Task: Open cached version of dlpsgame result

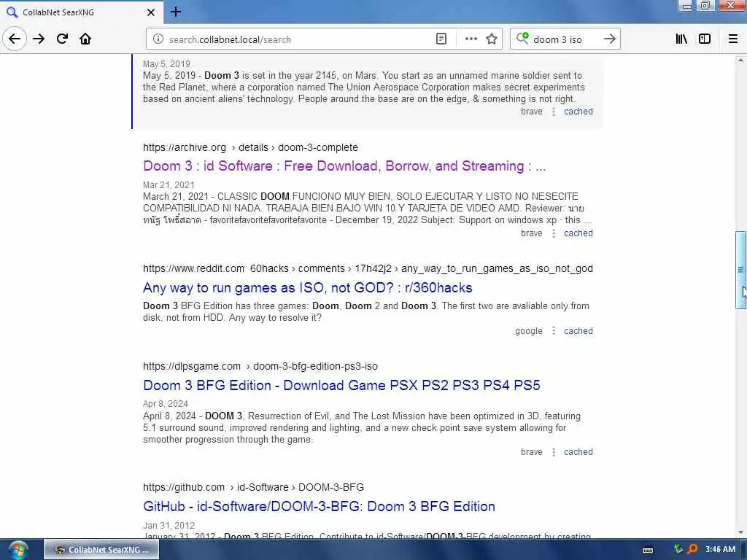Action: point(578,452)
